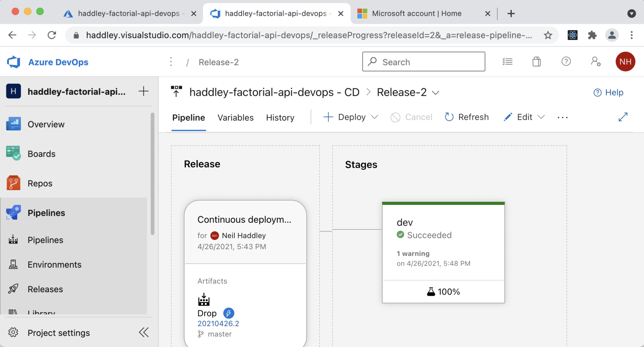644x347 pixels.
Task: Open Boards in the sidebar
Action: coord(41,154)
